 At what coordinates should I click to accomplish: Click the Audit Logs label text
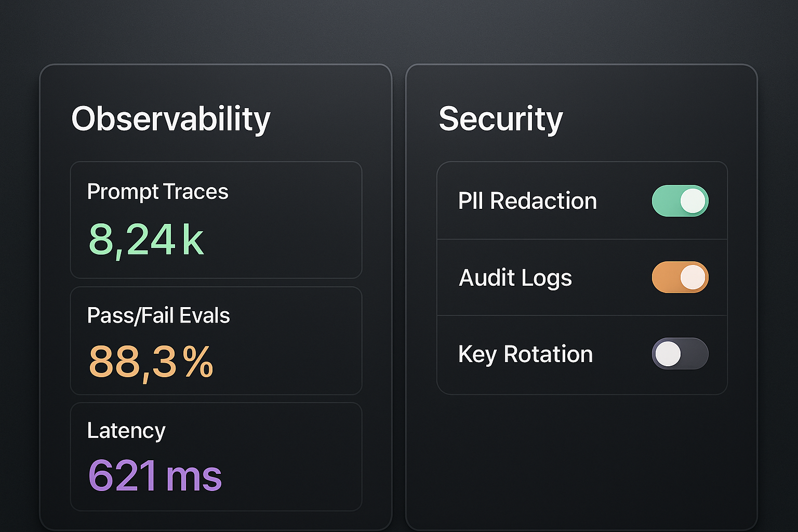click(515, 277)
